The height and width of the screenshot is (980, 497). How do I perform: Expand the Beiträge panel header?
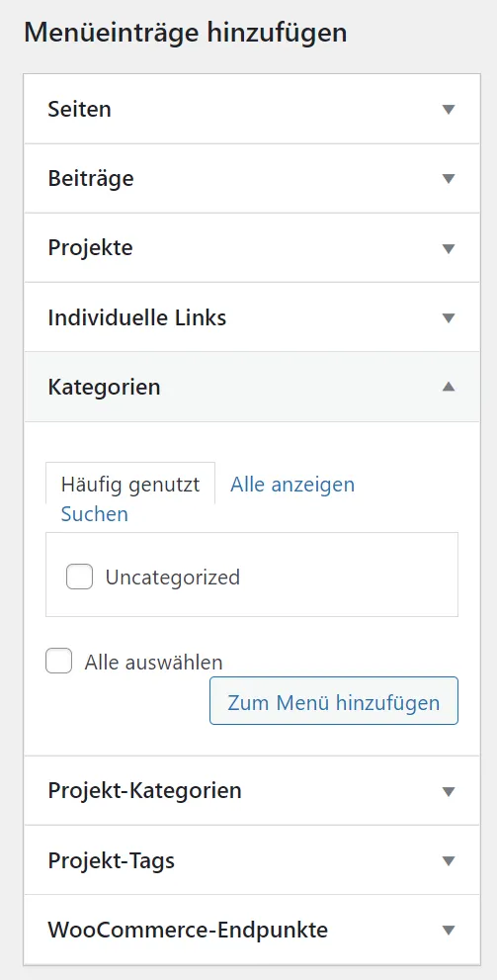(x=252, y=179)
